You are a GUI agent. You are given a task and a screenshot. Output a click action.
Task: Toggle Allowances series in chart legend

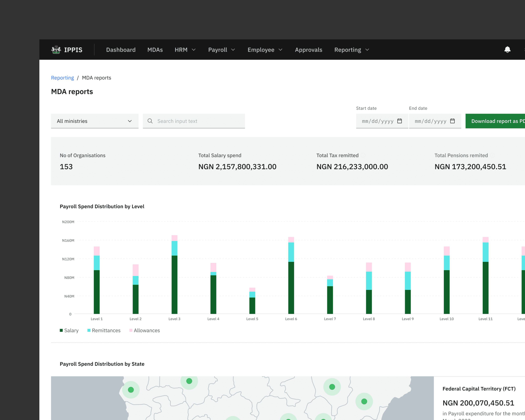pyautogui.click(x=145, y=330)
